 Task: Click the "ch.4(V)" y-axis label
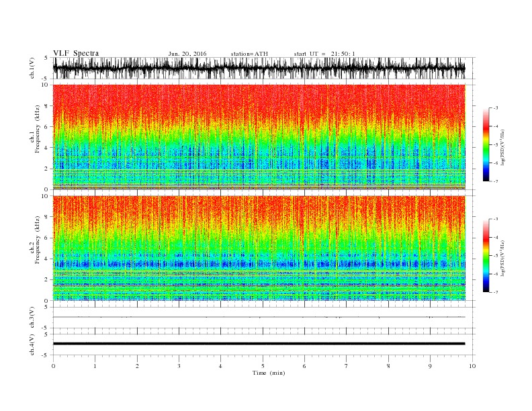(x=32, y=345)
